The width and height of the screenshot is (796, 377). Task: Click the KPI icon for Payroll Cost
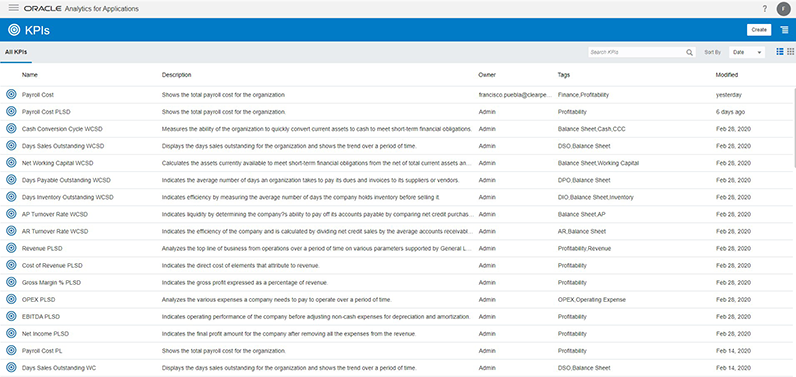(x=11, y=94)
